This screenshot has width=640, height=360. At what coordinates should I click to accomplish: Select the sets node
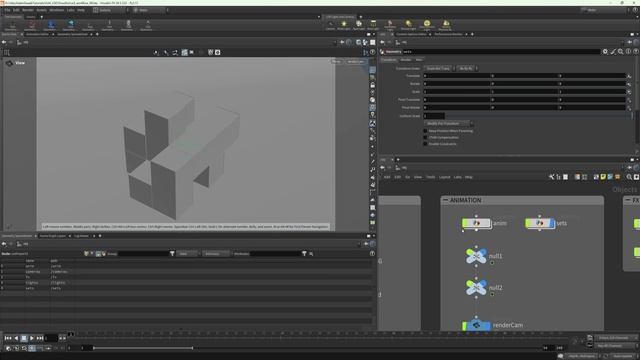tap(540, 223)
